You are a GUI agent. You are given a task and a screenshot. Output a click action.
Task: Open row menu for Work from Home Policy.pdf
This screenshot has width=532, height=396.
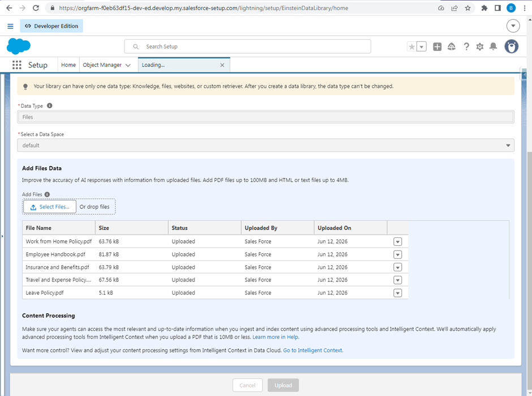click(398, 242)
